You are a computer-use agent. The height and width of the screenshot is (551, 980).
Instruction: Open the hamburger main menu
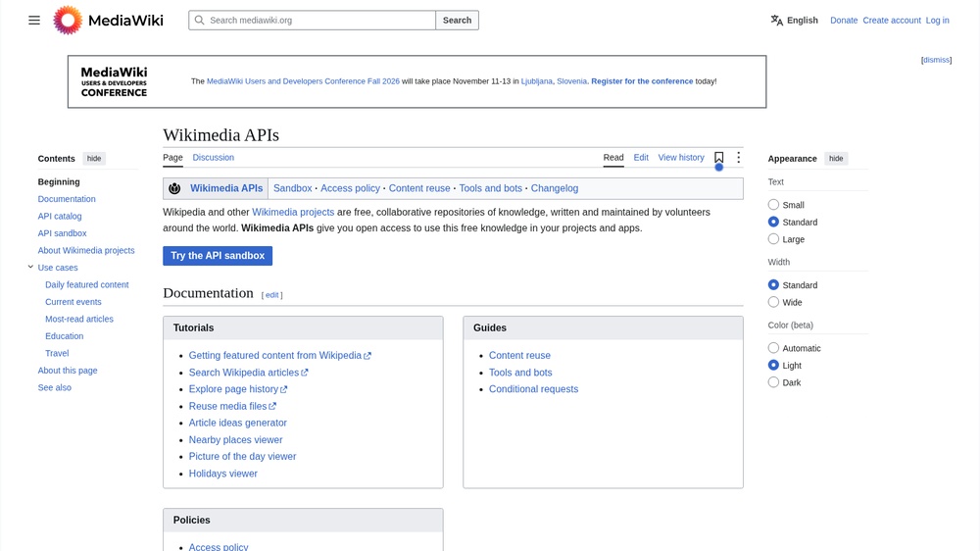click(34, 20)
